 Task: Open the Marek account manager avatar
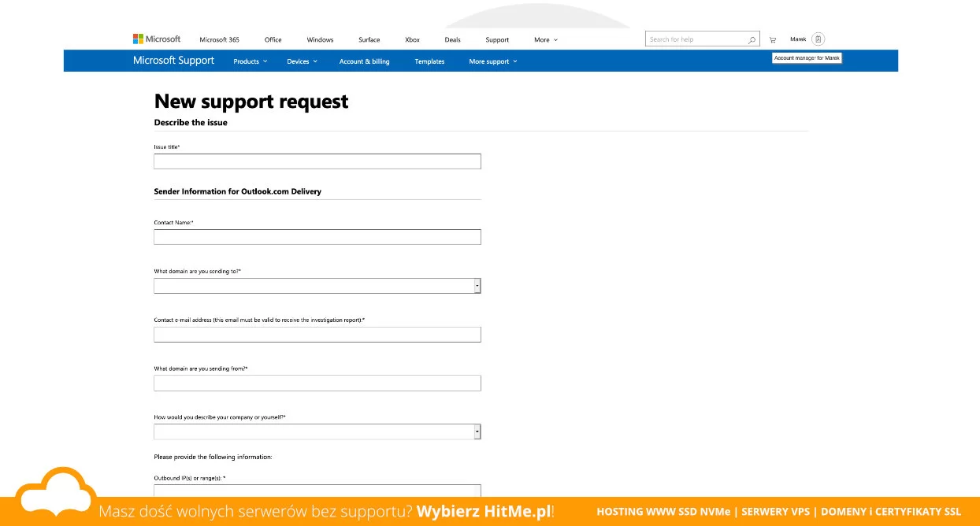coord(819,39)
